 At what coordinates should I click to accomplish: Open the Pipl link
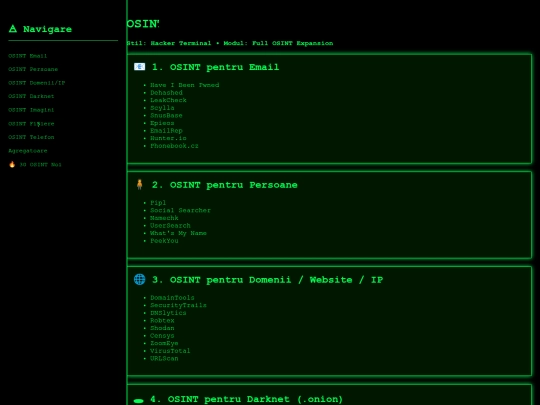158,203
